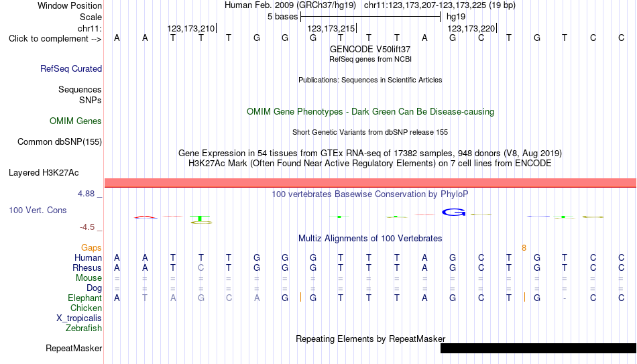This screenshot has width=637, height=364.
Task: Click the OMIM Gene Phenotypes track title
Action: [x=371, y=112]
